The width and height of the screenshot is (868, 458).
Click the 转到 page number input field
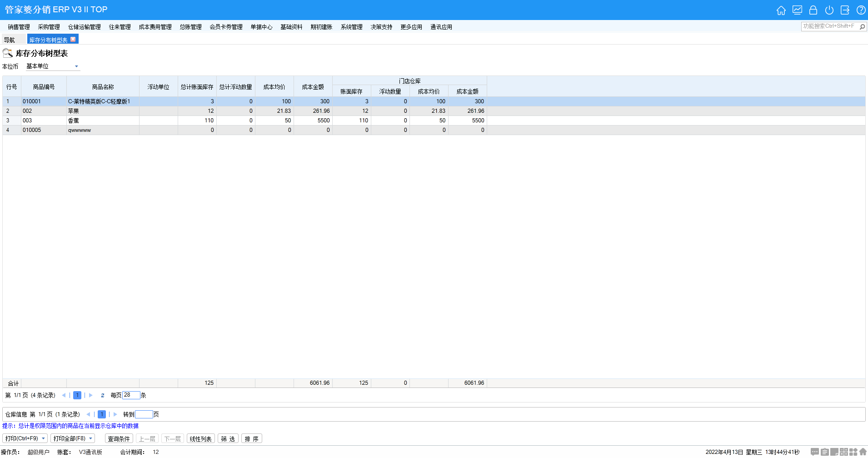144,414
